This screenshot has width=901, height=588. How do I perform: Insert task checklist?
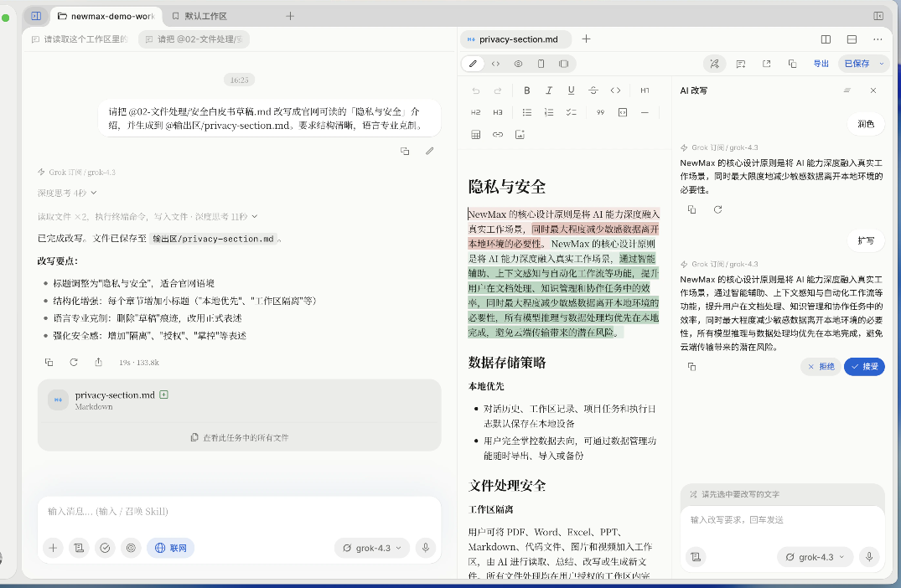coord(571,112)
